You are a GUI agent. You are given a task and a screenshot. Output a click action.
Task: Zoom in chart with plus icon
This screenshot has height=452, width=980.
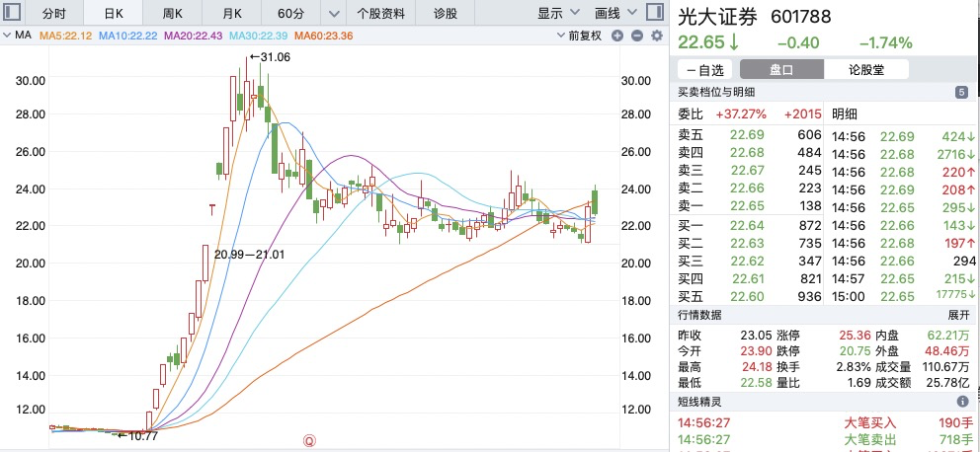click(616, 36)
